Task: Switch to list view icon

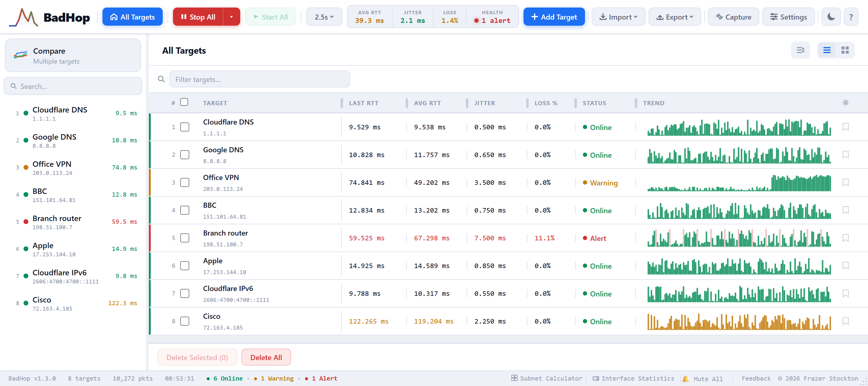Action: 827,50
